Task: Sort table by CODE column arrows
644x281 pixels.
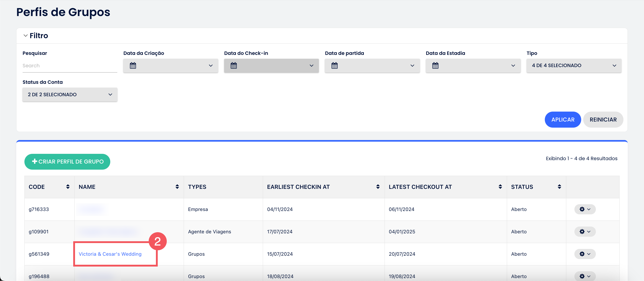Action: click(68, 187)
